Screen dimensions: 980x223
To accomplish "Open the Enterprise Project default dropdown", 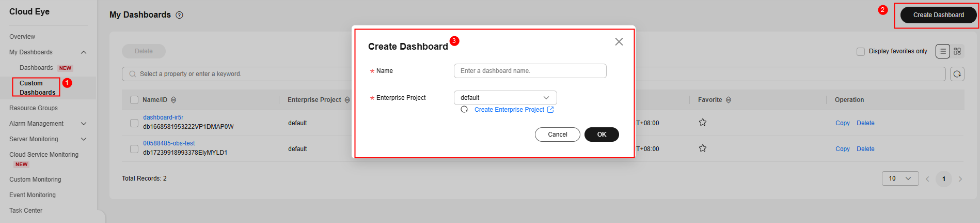I will 505,98.
